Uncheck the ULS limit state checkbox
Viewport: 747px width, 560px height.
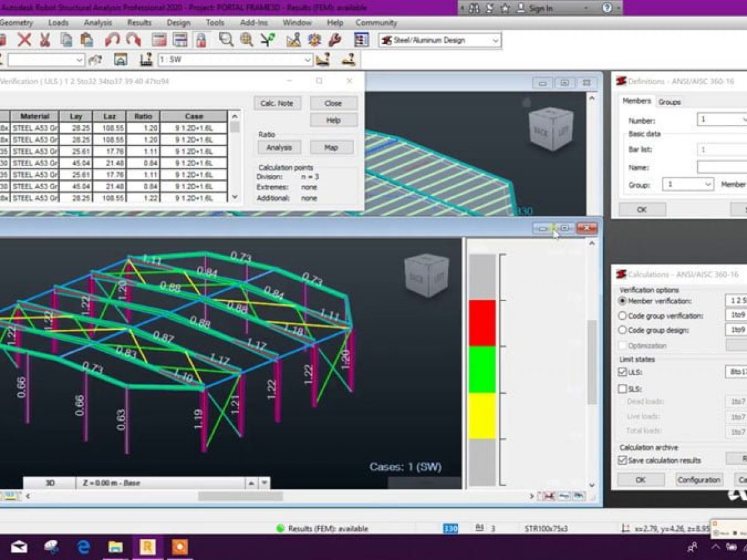(x=622, y=372)
